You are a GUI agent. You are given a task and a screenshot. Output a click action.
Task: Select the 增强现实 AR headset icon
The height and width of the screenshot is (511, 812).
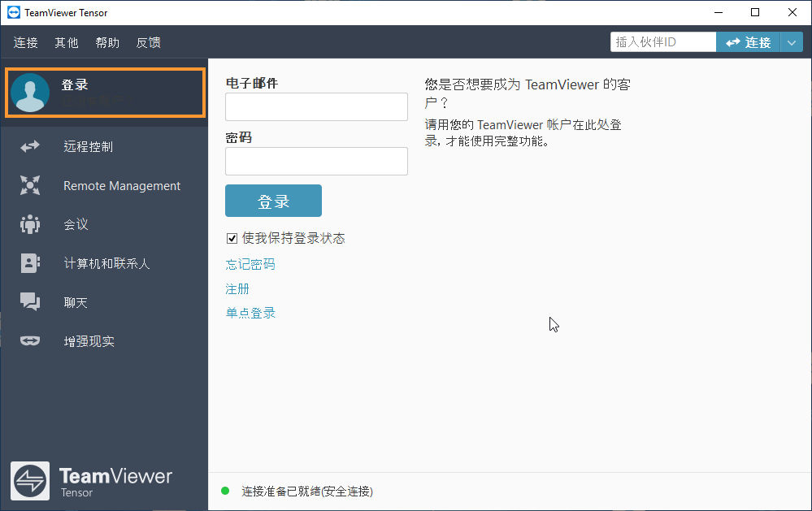click(x=30, y=340)
